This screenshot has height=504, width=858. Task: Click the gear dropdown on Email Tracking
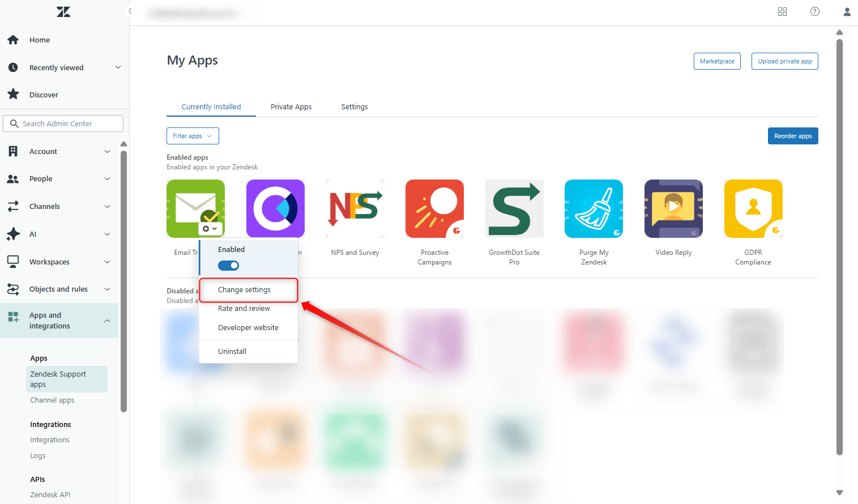point(210,229)
